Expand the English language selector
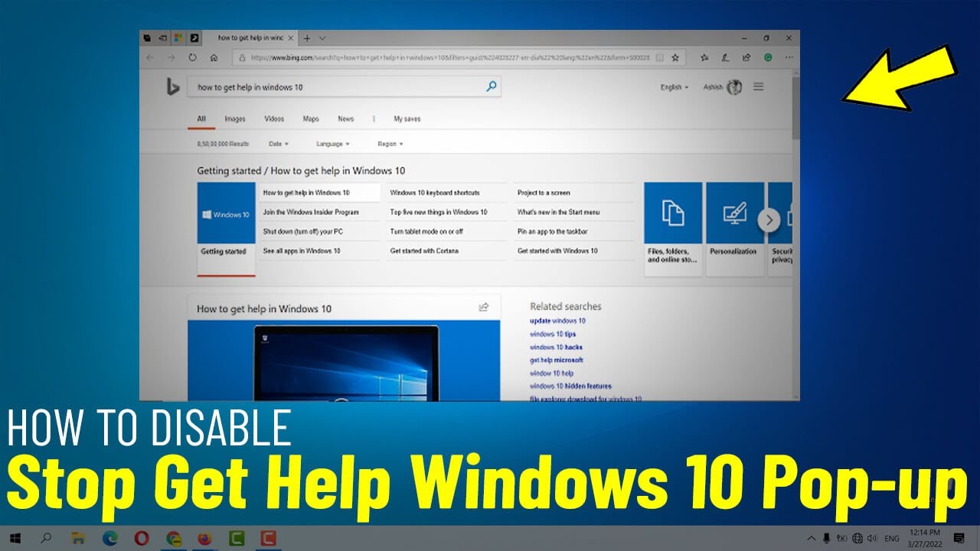 pos(674,86)
